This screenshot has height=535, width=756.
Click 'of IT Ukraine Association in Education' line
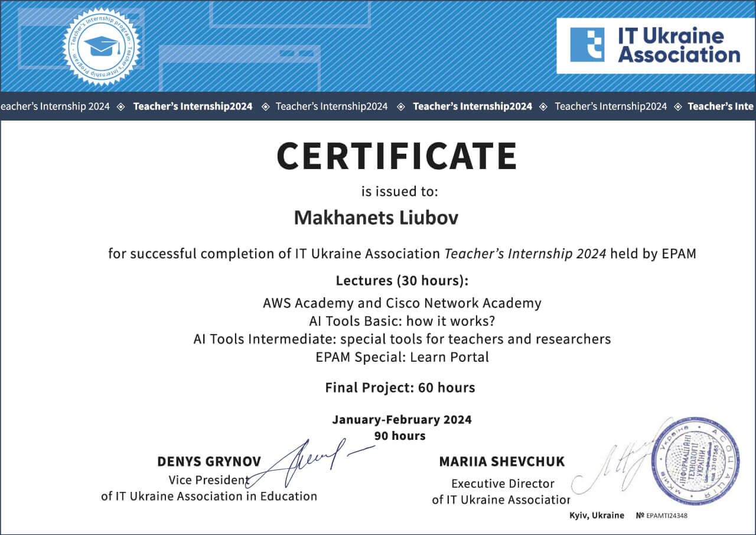(209, 496)
